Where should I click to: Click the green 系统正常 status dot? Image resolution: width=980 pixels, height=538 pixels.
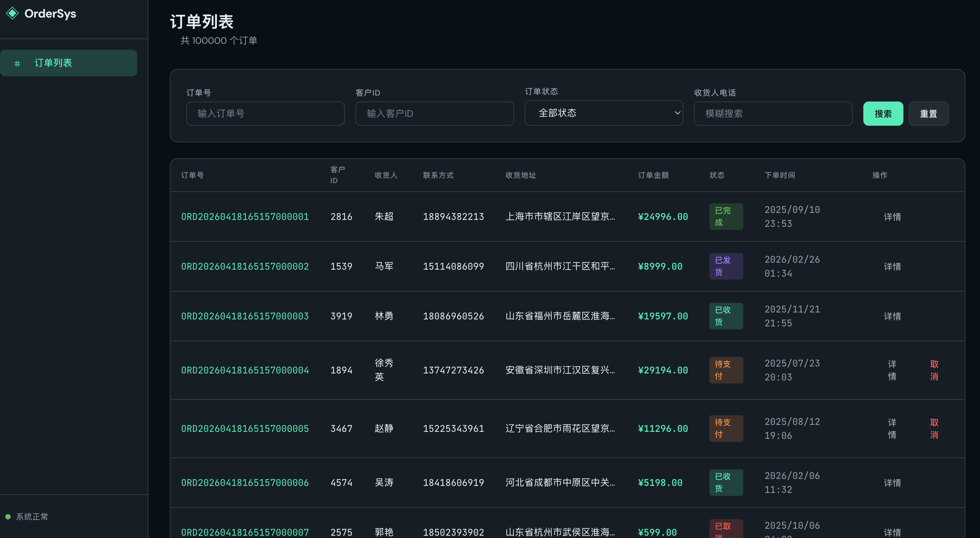(x=8, y=517)
